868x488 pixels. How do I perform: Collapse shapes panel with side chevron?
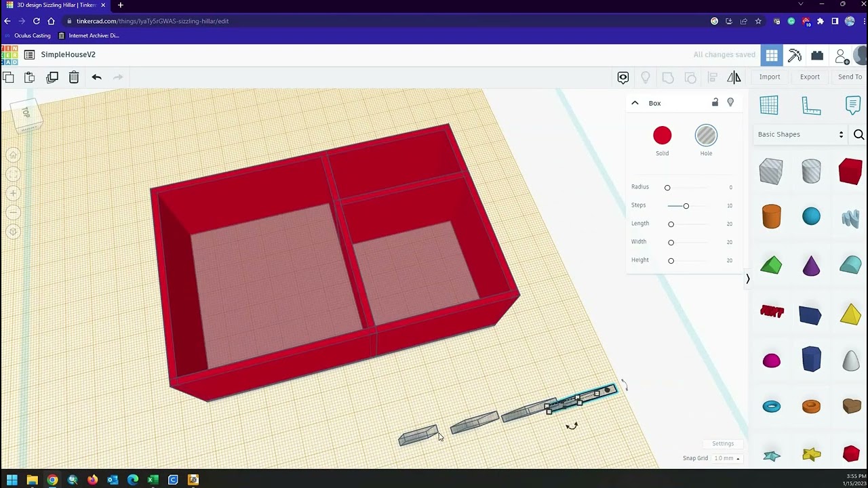pyautogui.click(x=748, y=279)
